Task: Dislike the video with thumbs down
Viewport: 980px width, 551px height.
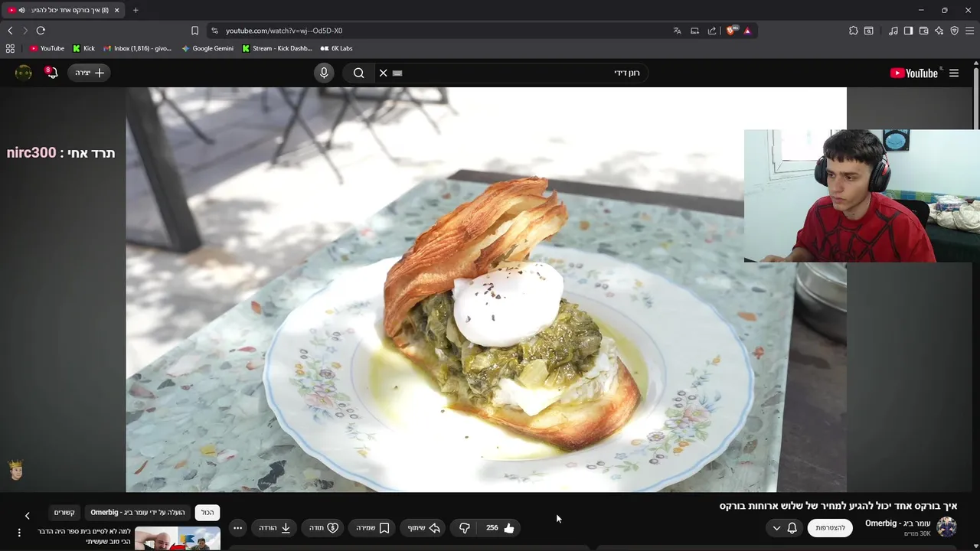Action: click(x=465, y=528)
